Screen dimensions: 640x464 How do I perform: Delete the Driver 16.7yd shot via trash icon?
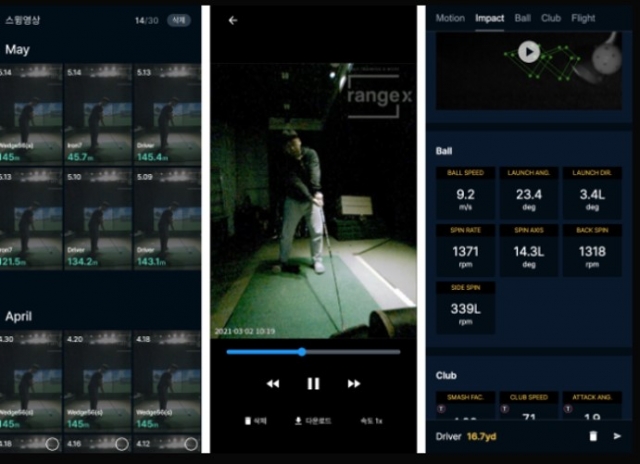[593, 436]
